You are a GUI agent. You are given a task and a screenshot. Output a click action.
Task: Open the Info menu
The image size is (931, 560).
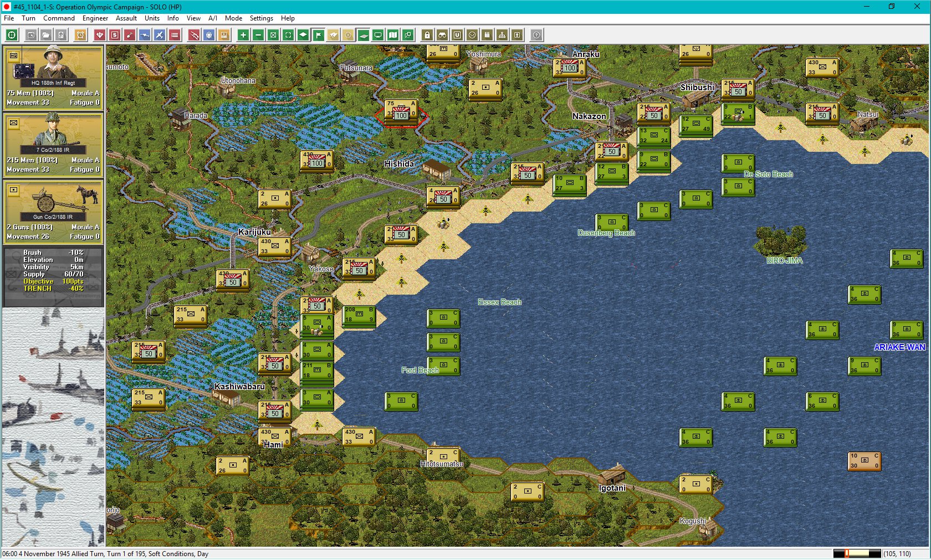coord(173,18)
